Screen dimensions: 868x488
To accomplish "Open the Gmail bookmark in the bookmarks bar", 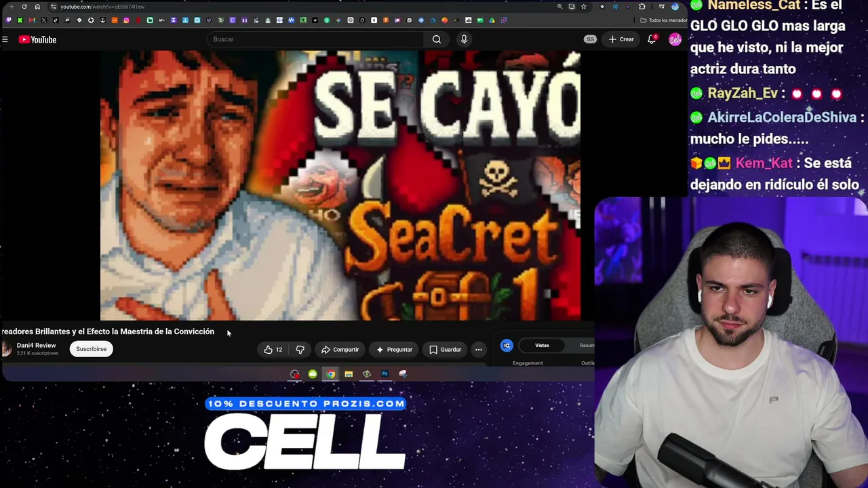I will (x=32, y=20).
